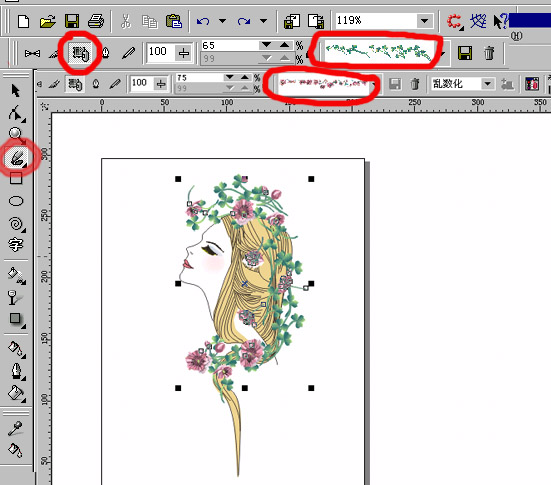Toggle the Pressure pen mode

(128, 53)
